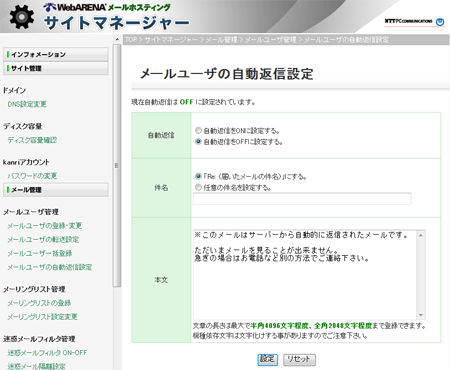
Task: Click the sidebar splitter grip handle
Action: tap(117, 165)
